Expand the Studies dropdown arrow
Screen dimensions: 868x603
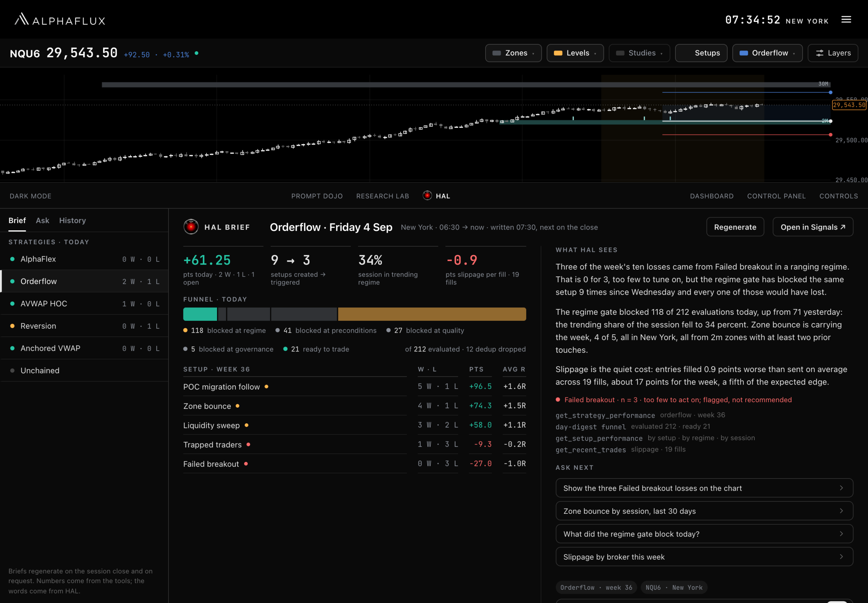click(661, 54)
